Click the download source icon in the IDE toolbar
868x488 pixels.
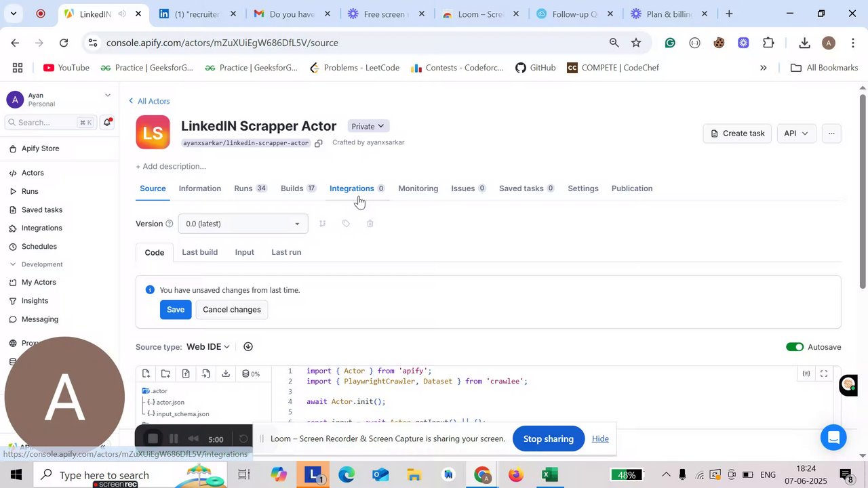[x=226, y=373]
